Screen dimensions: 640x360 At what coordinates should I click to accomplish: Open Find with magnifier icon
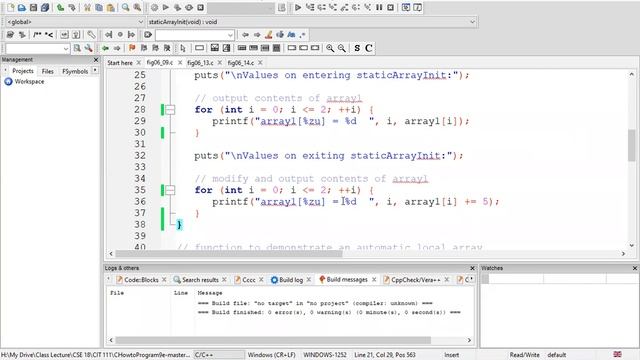[126, 7]
